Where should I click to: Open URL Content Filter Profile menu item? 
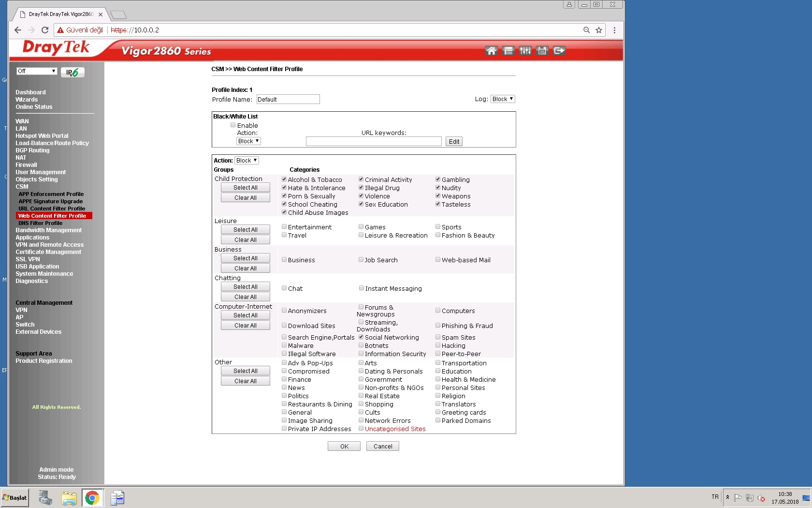52,209
